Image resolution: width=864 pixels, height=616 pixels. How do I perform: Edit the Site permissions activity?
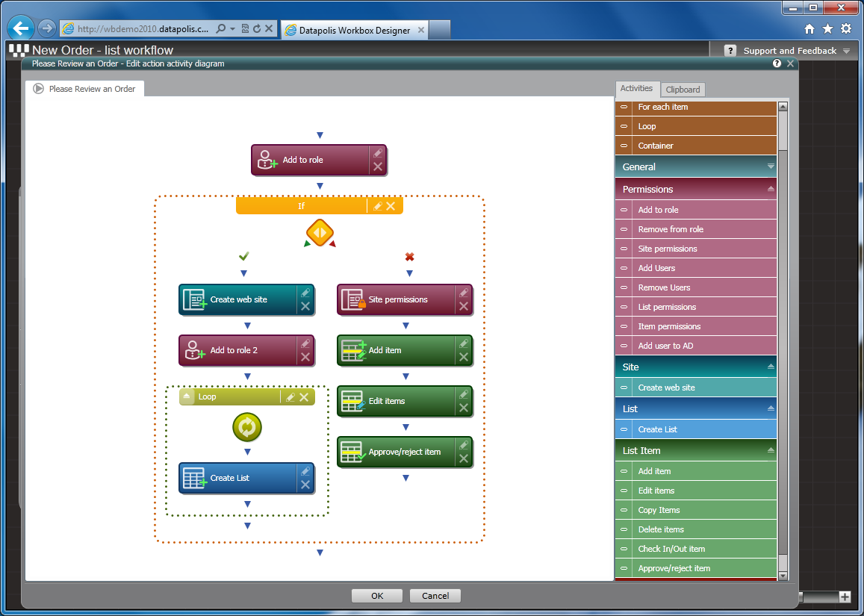[x=464, y=293]
